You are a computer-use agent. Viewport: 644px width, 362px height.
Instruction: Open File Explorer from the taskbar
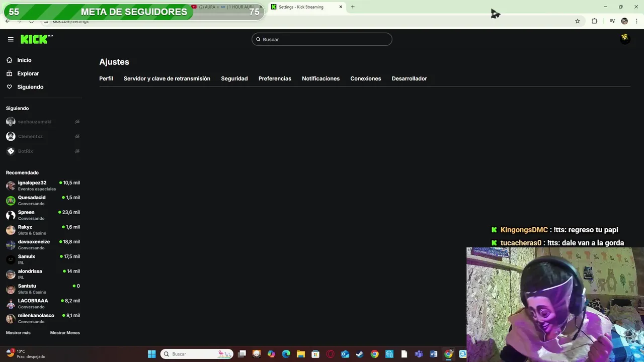pos(300,354)
